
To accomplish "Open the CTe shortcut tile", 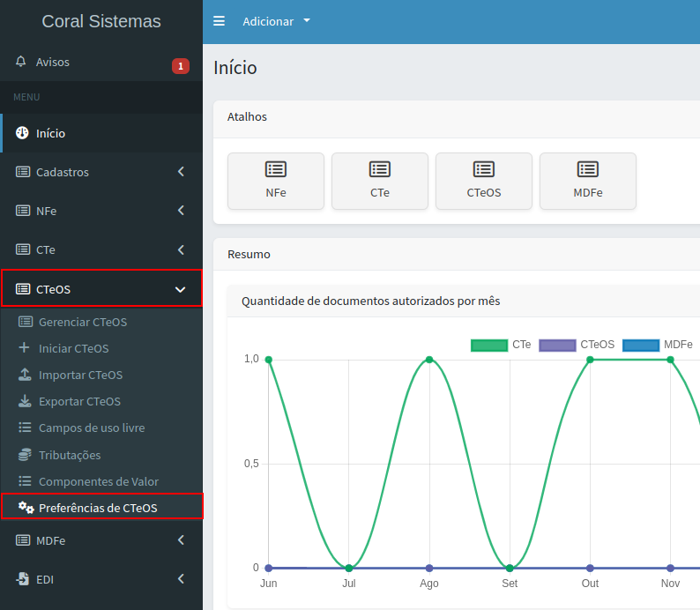I will tap(380, 181).
